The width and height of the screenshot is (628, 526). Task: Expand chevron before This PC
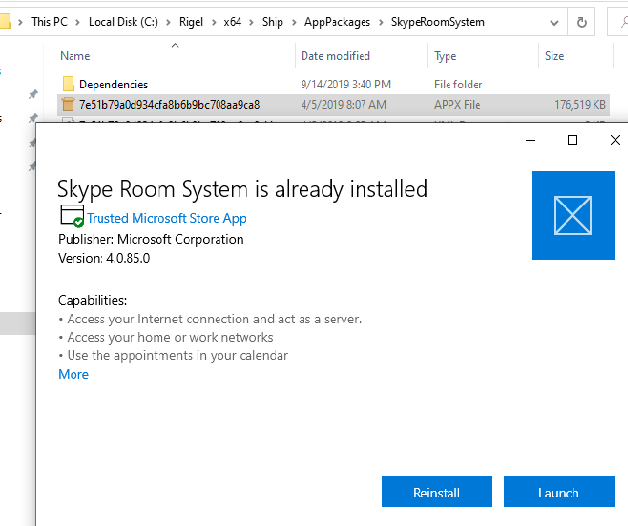(20, 22)
